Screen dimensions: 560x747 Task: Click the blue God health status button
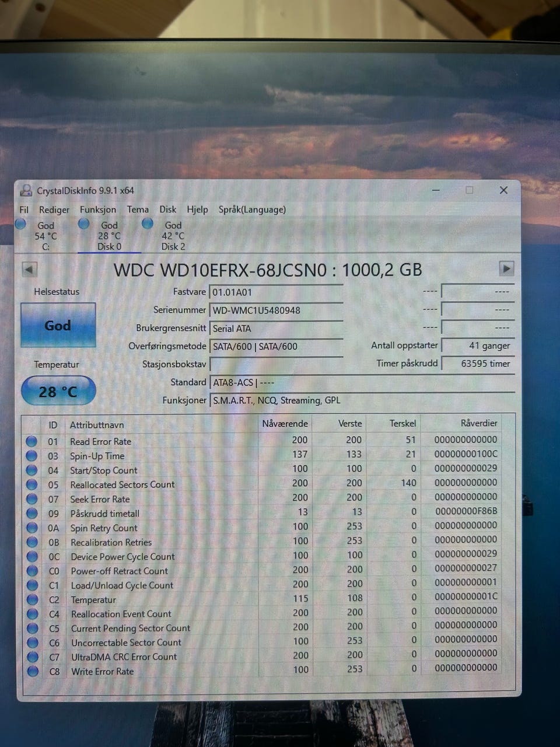pos(58,325)
